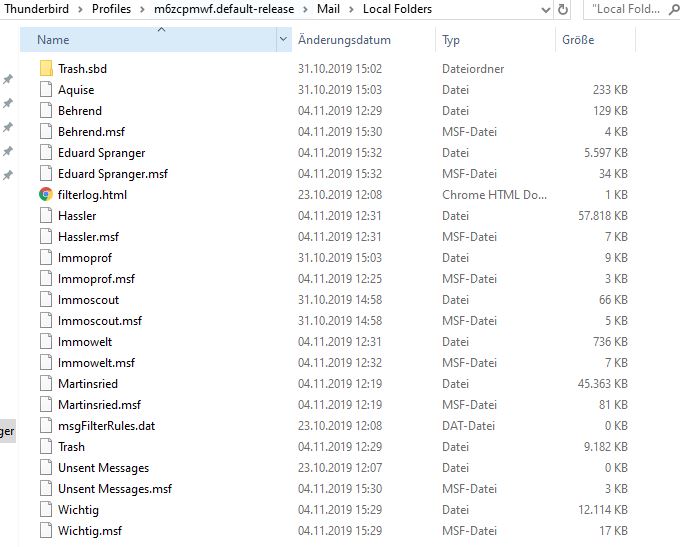Select the Hassler file icon
Image resolution: width=680 pixels, height=547 pixels.
point(46,216)
